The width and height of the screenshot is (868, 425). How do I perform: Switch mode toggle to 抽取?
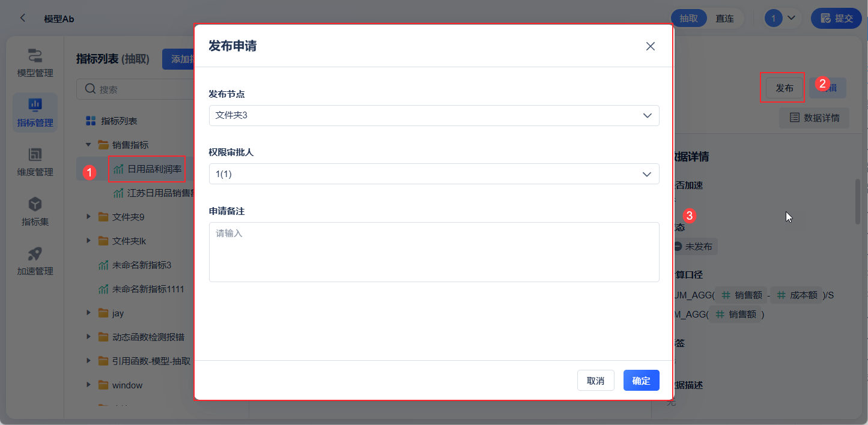pos(688,18)
